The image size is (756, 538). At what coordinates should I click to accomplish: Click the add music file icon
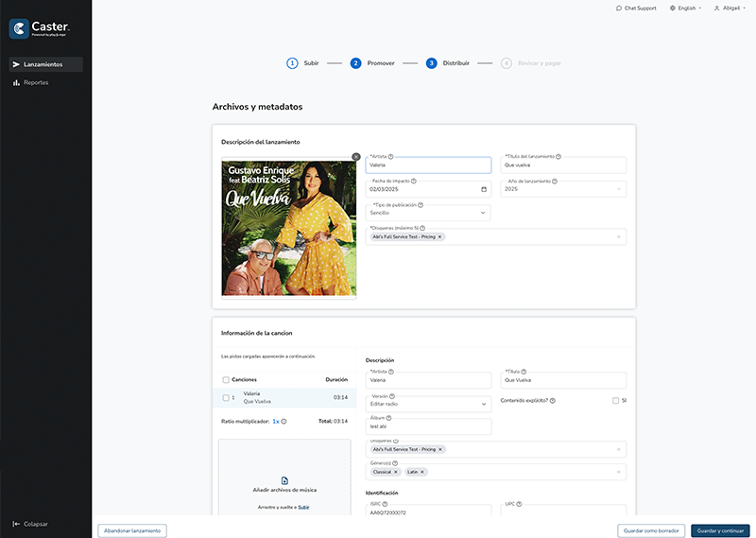click(x=284, y=480)
